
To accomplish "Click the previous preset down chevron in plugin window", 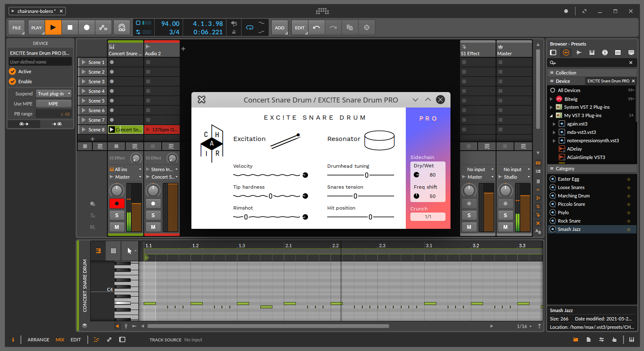I will point(415,100).
